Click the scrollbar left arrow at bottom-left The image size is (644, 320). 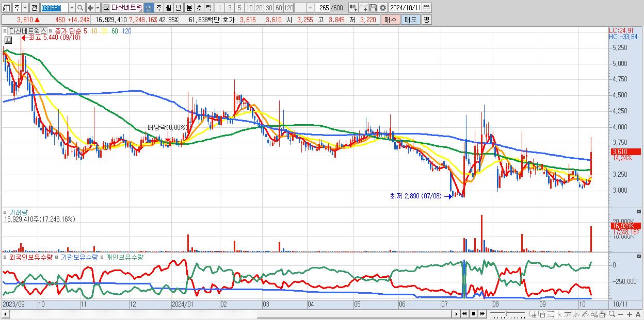(x=6, y=314)
